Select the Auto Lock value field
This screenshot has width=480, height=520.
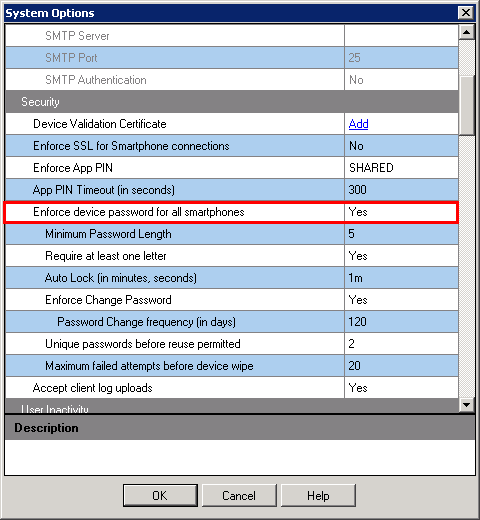[x=401, y=278]
